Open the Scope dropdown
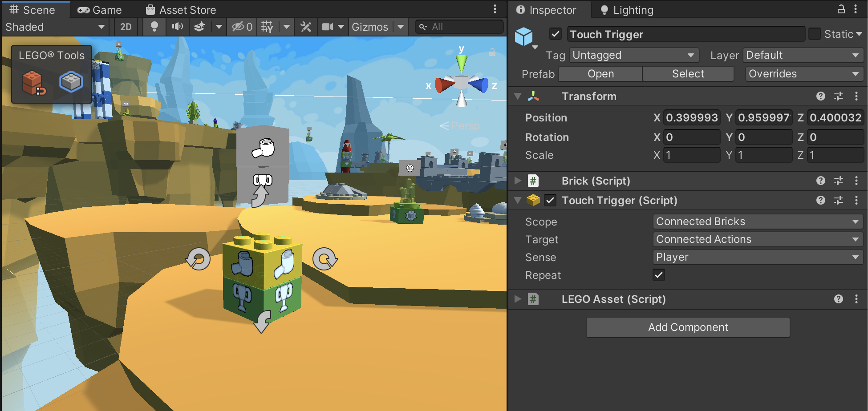 click(758, 222)
